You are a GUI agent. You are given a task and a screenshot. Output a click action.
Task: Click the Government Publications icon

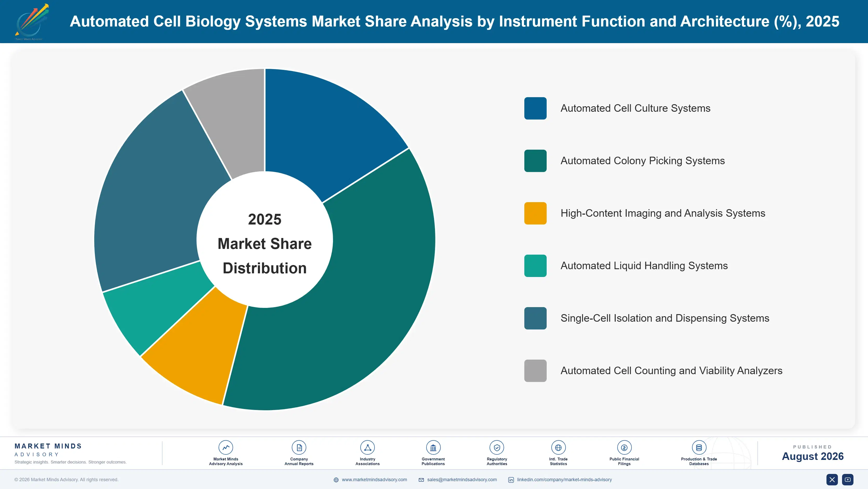(x=433, y=447)
